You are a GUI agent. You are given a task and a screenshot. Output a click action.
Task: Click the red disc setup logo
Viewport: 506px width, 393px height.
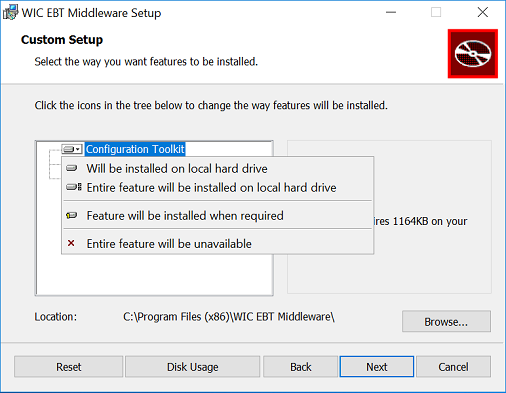click(x=473, y=54)
